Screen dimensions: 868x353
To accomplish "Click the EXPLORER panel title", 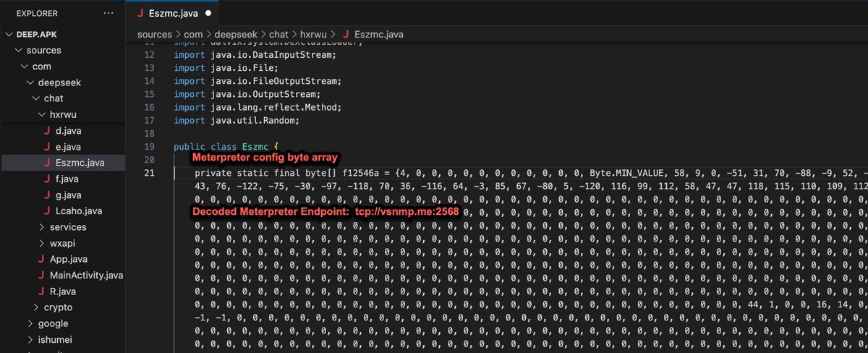I will click(x=37, y=13).
